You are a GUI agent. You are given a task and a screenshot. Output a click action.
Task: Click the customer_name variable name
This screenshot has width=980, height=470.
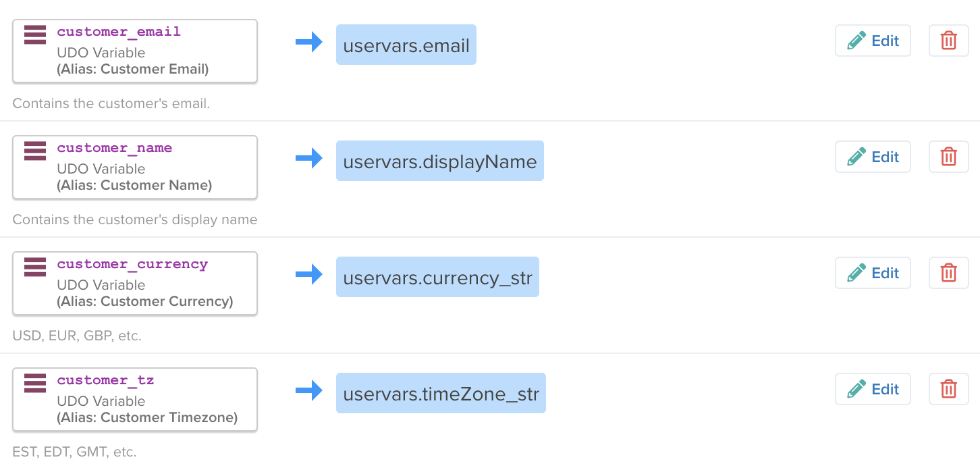tap(115, 148)
